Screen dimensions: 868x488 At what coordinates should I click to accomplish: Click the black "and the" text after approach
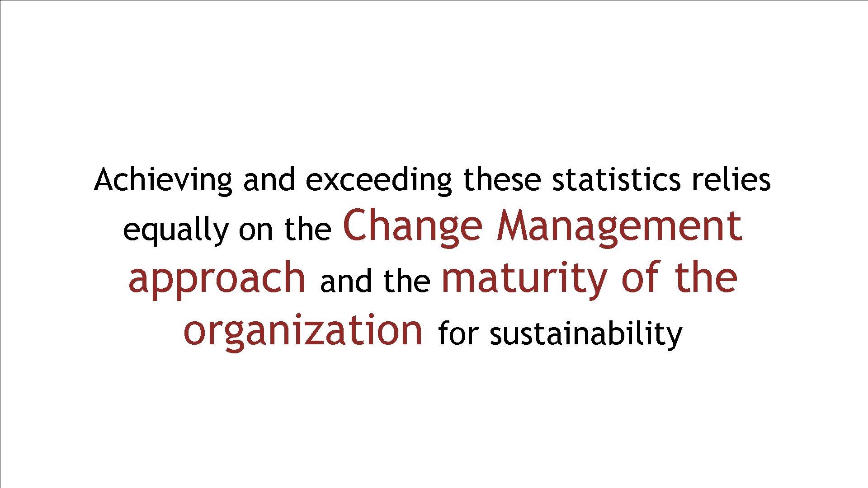pos(375,281)
